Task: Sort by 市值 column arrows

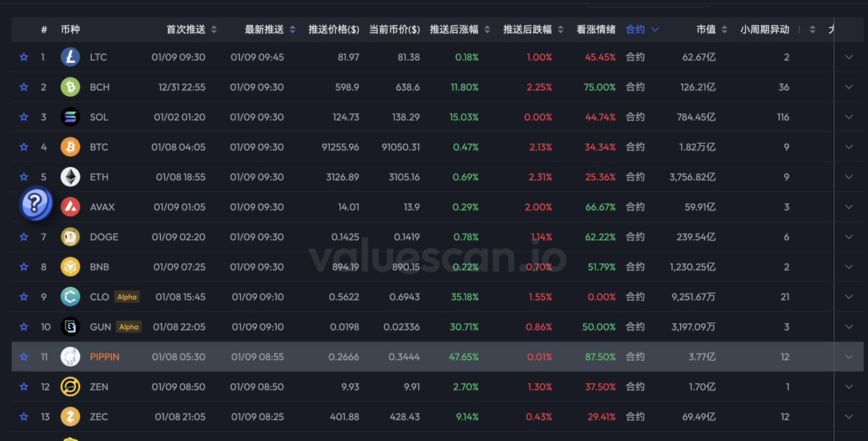Action: [724, 30]
